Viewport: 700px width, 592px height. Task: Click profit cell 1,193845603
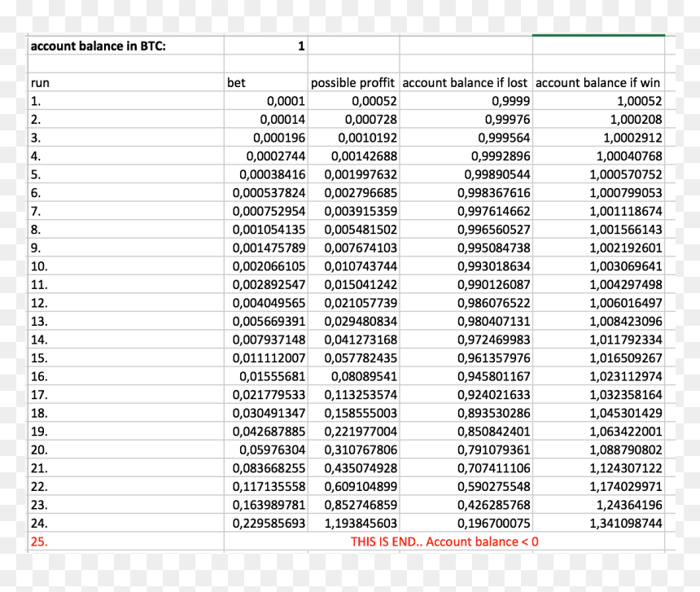tap(353, 523)
